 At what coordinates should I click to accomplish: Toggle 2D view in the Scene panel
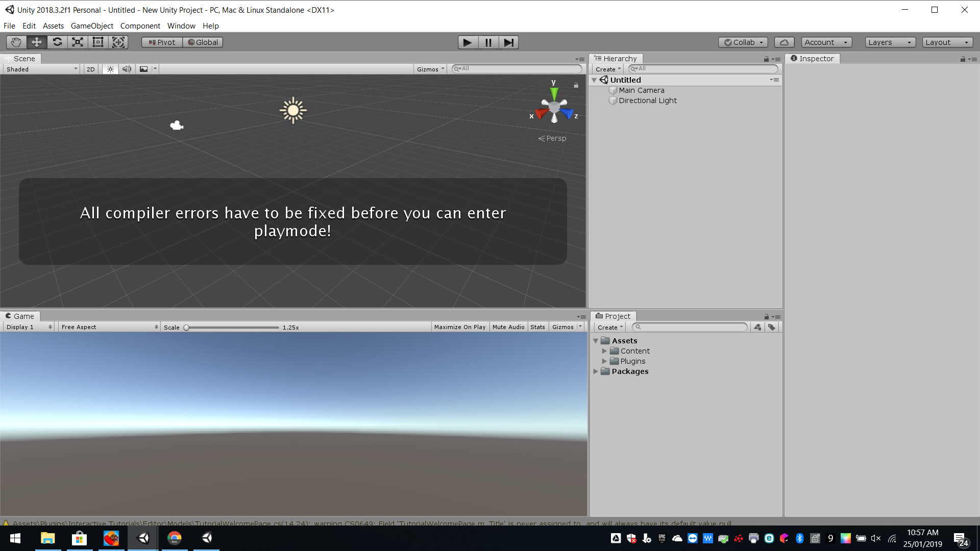tap(90, 69)
